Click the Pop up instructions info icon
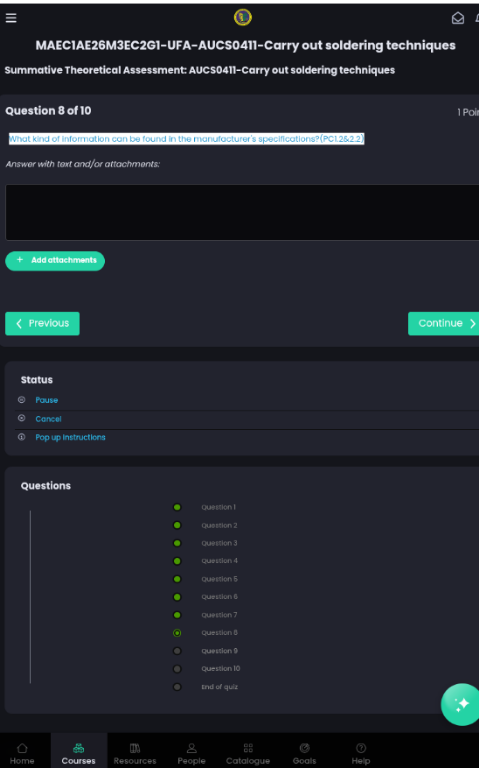The height and width of the screenshot is (768, 479). pyautogui.click(x=22, y=437)
